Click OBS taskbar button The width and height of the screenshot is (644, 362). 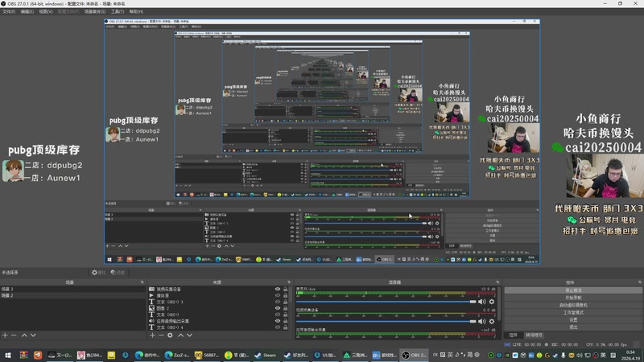click(414, 355)
